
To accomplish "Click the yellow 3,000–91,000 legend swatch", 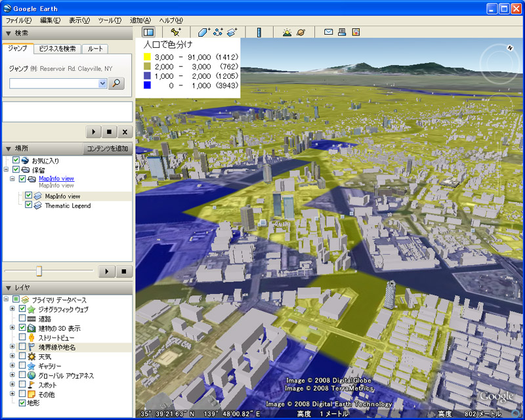I will 147,57.
